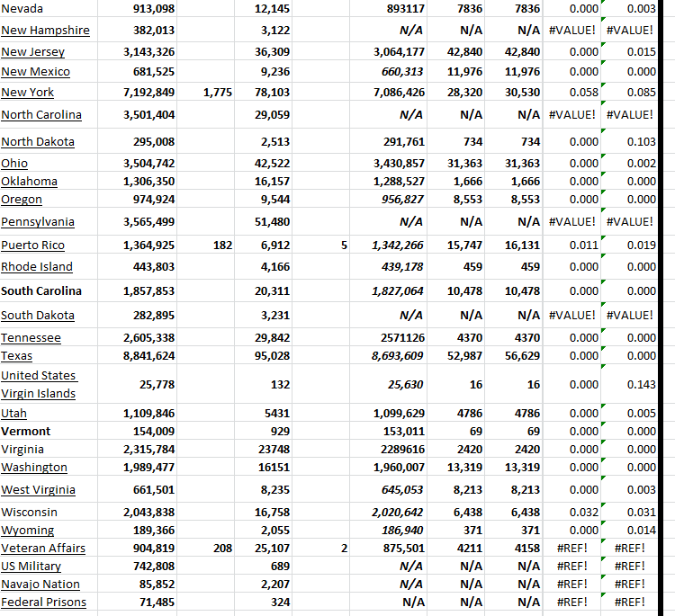Select Texas value 8,841,624
675x616 pixels.
coord(138,356)
